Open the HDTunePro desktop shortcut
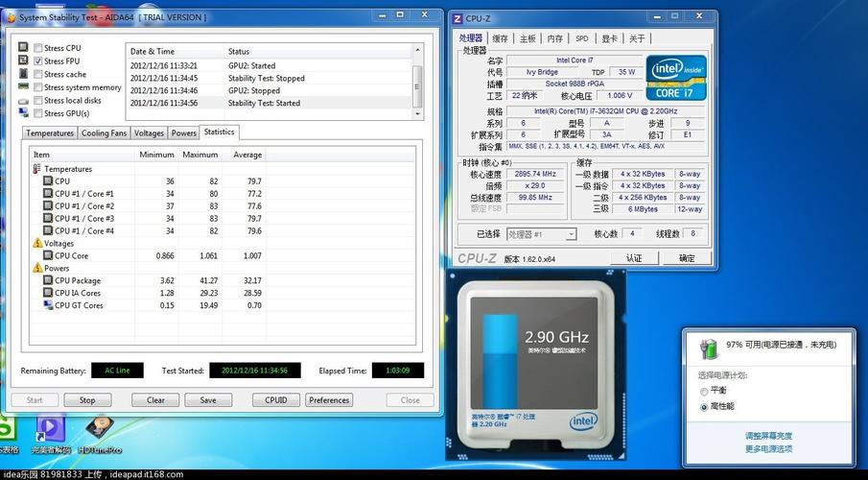 (x=100, y=434)
